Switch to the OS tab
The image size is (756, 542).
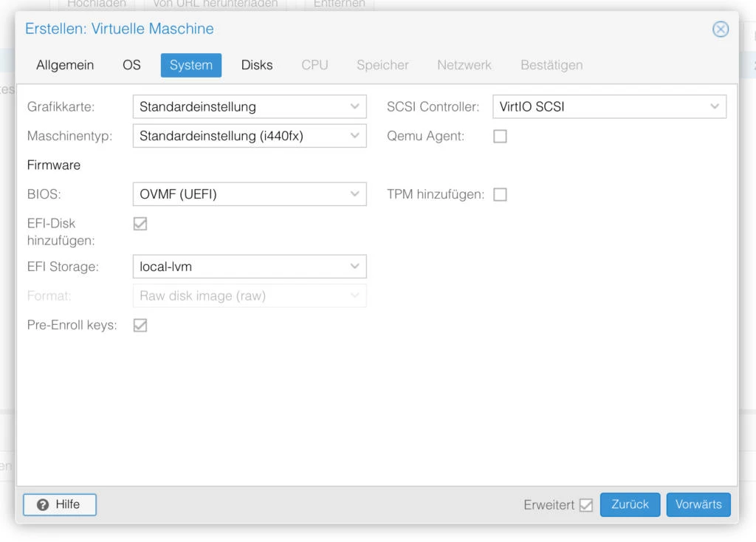tap(131, 65)
